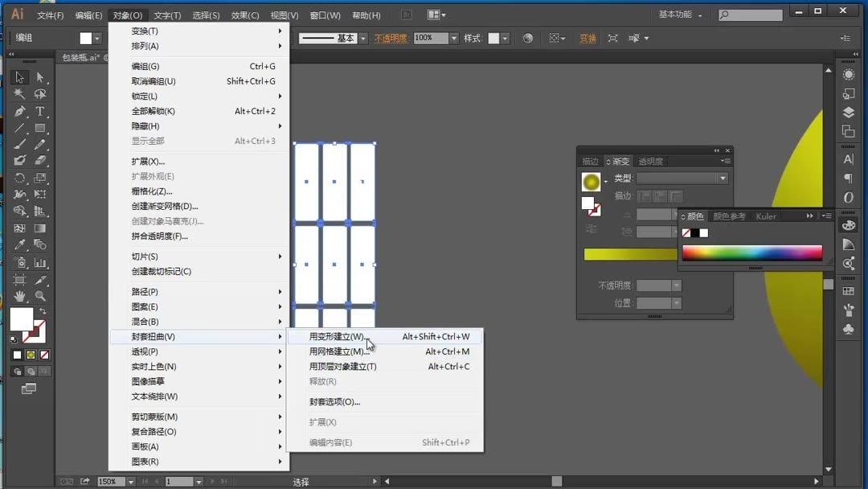Open the Character panel from the right dock
The width and height of the screenshot is (868, 489).
coord(848,158)
